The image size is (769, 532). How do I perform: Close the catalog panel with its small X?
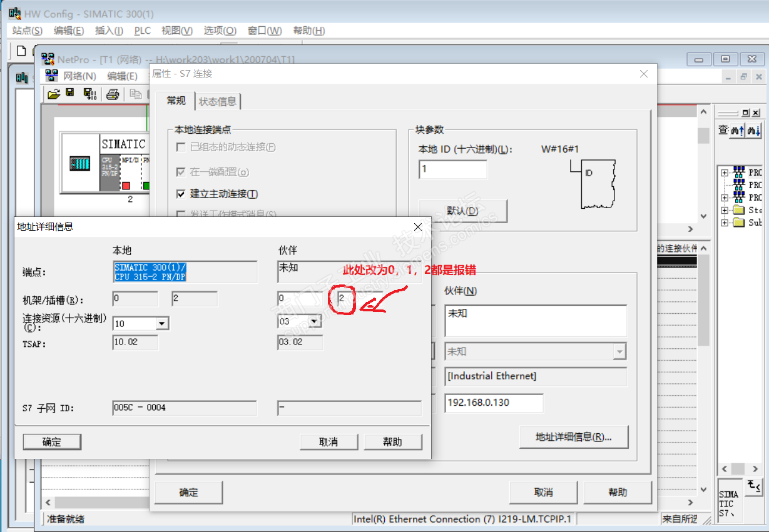756,113
